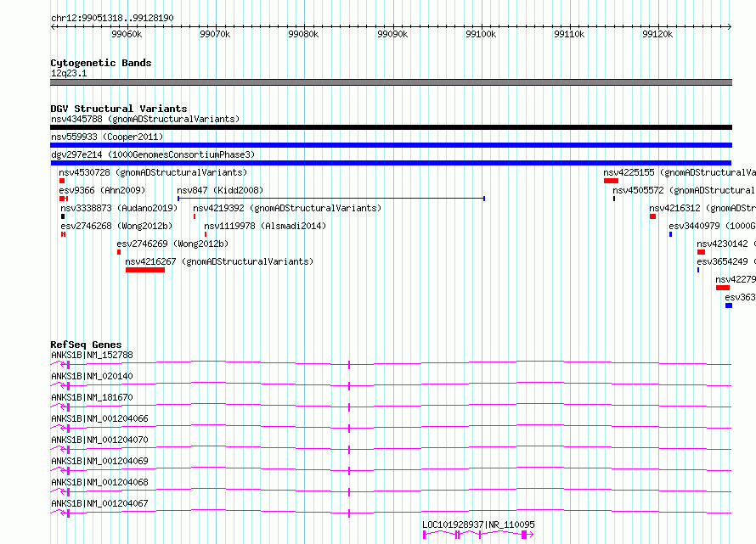This screenshot has width=756, height=544.
Task: Click the red esv2746269 variant glyph
Action: 119,252
